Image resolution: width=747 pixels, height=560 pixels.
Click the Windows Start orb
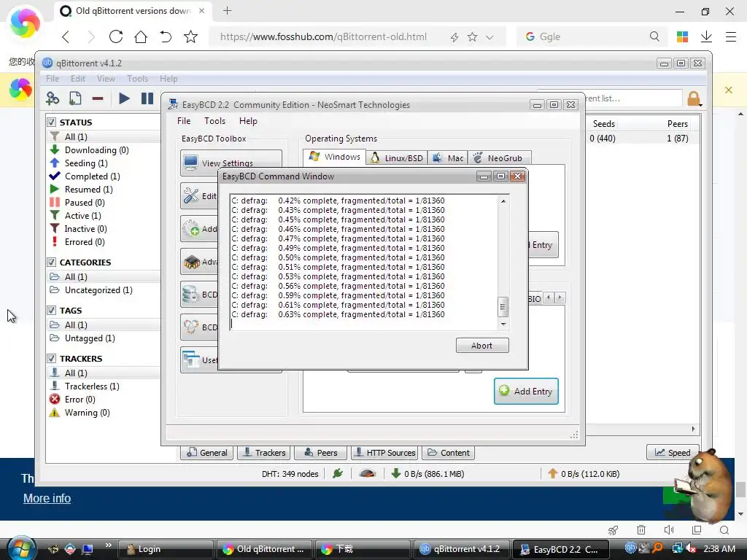click(x=21, y=548)
